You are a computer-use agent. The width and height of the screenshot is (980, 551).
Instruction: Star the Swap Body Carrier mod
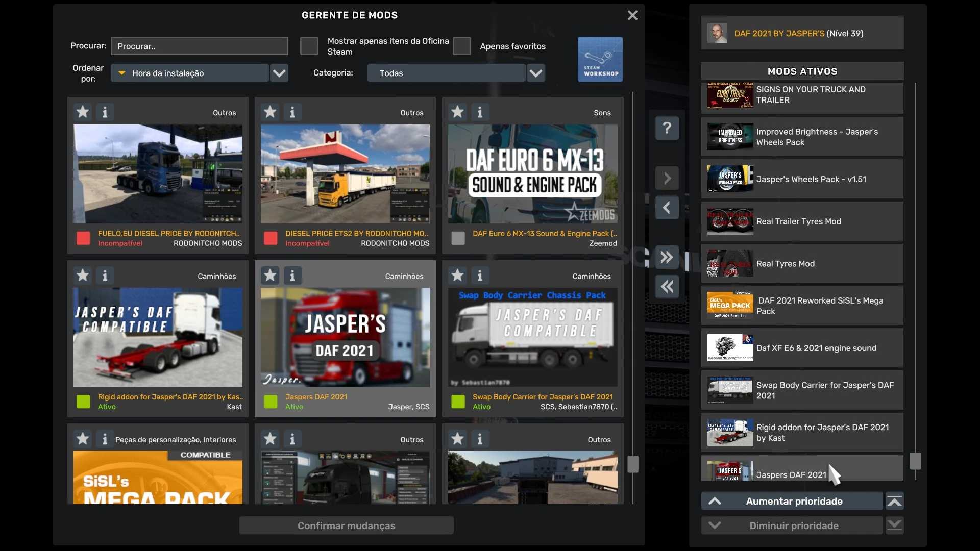point(457,275)
